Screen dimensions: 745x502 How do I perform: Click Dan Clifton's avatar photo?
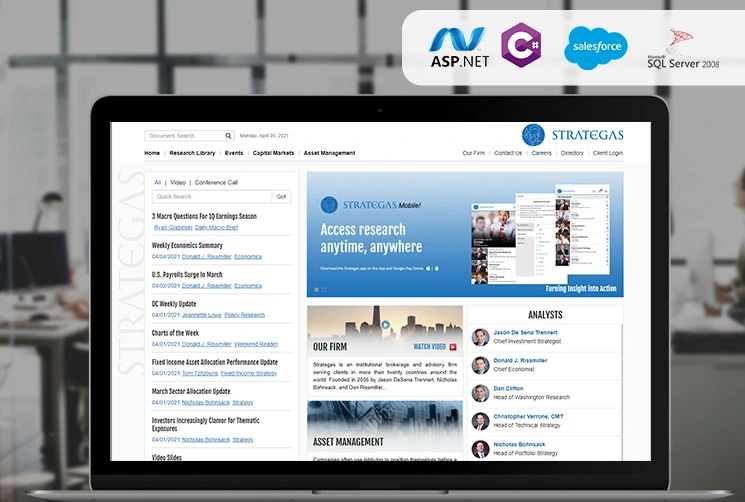(481, 393)
